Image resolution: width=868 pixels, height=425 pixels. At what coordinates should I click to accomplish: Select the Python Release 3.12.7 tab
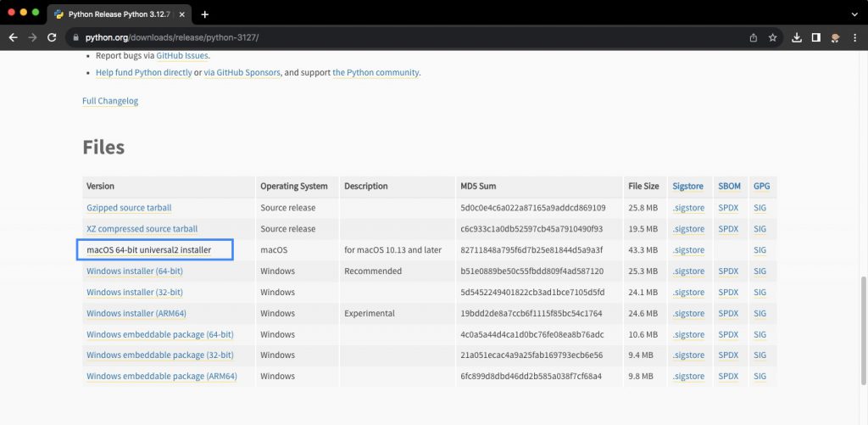119,14
